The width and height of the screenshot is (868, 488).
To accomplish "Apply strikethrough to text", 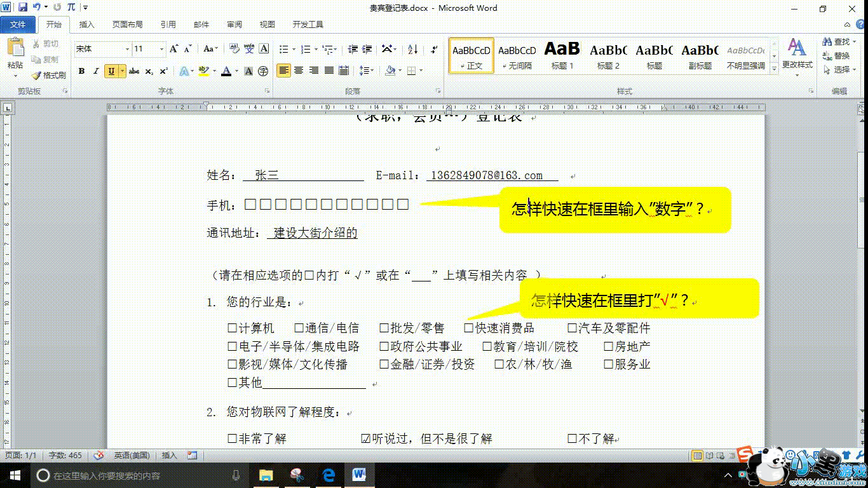I will pos(134,71).
